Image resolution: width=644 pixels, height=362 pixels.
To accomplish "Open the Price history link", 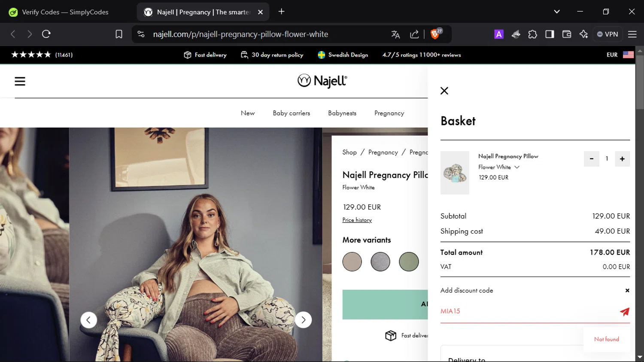I will tap(357, 220).
